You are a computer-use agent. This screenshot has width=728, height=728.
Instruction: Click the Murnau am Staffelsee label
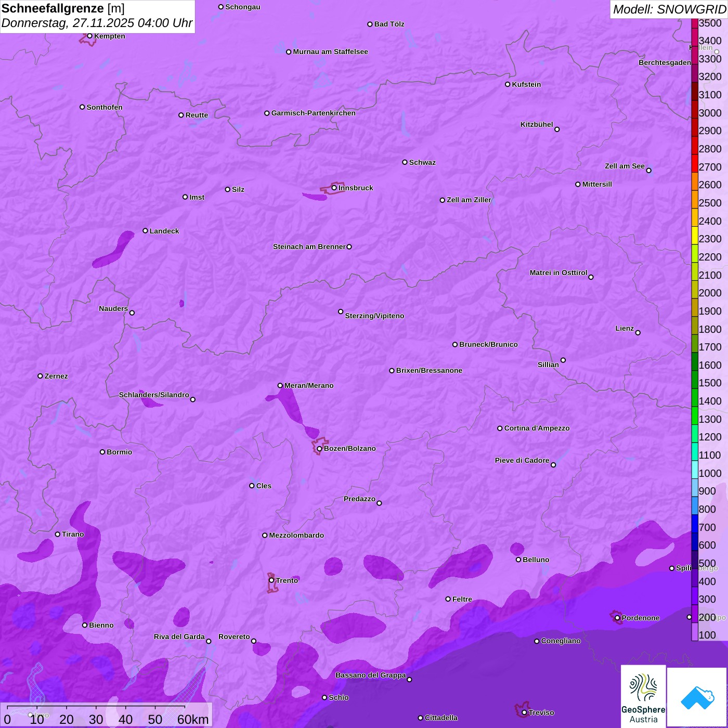pyautogui.click(x=330, y=51)
